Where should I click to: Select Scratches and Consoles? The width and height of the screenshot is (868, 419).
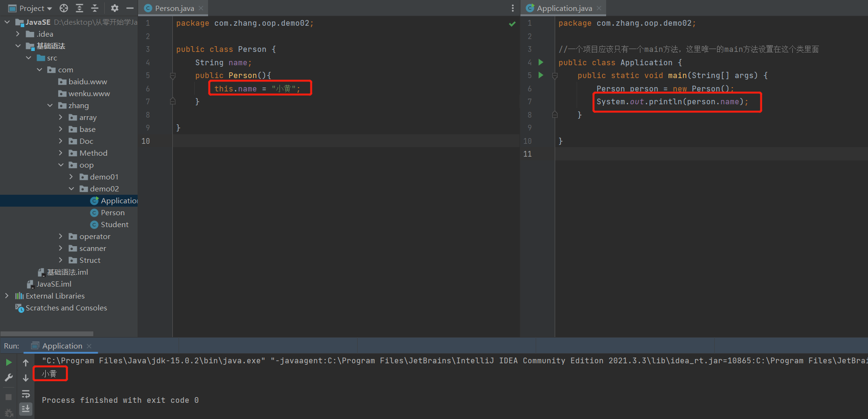(x=61, y=308)
